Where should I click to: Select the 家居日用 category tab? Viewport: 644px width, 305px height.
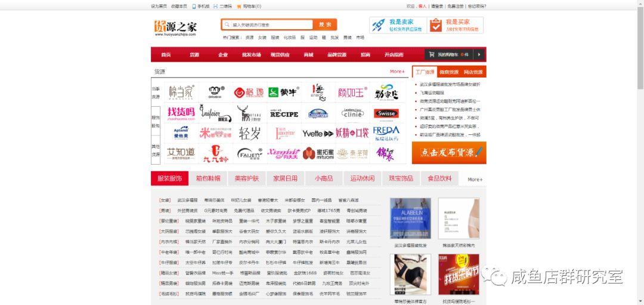286,178
